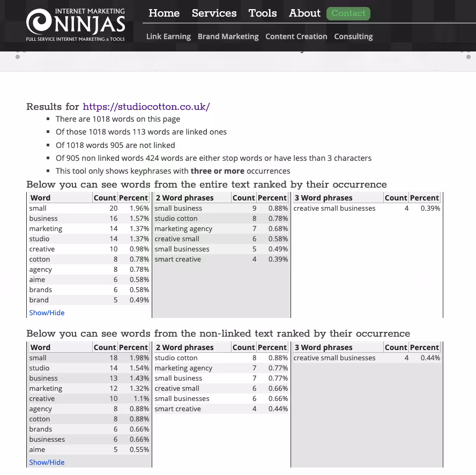Click Show/Hide under the non-linked Word table

point(47,462)
